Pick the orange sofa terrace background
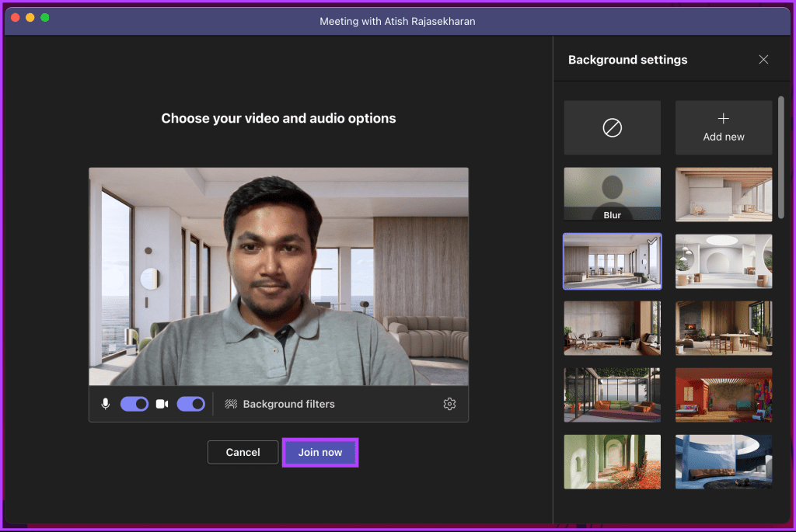The image size is (796, 532). coord(612,395)
